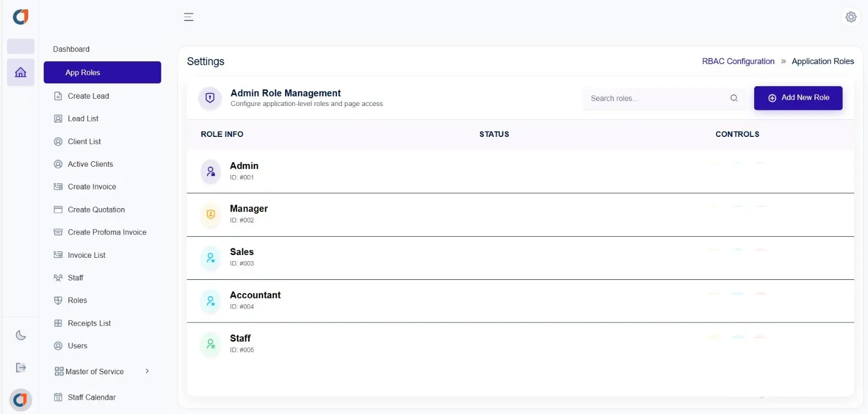
Task: Click the STATUS column header
Action: 495,134
